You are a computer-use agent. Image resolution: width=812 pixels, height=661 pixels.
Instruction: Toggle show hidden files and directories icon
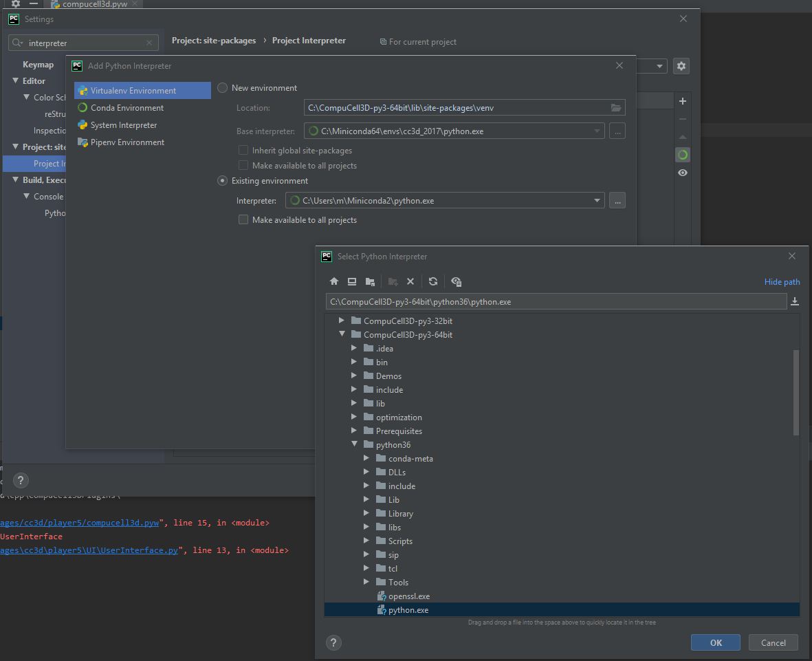457,281
